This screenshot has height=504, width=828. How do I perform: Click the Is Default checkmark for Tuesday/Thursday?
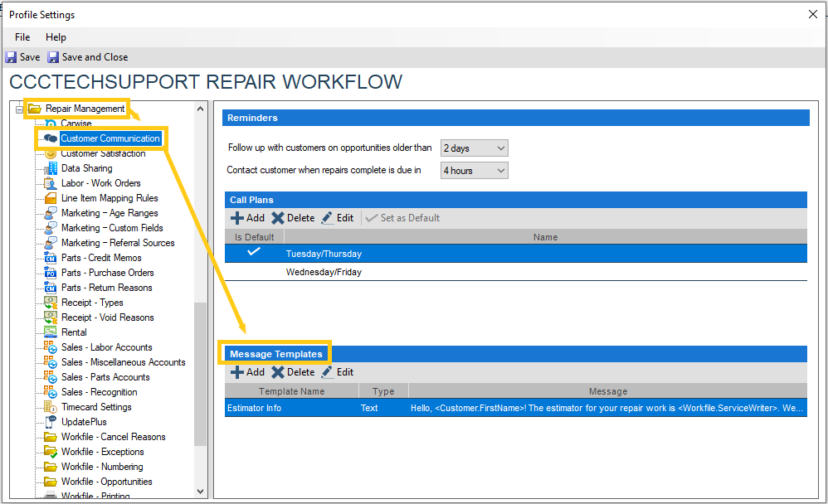(253, 253)
